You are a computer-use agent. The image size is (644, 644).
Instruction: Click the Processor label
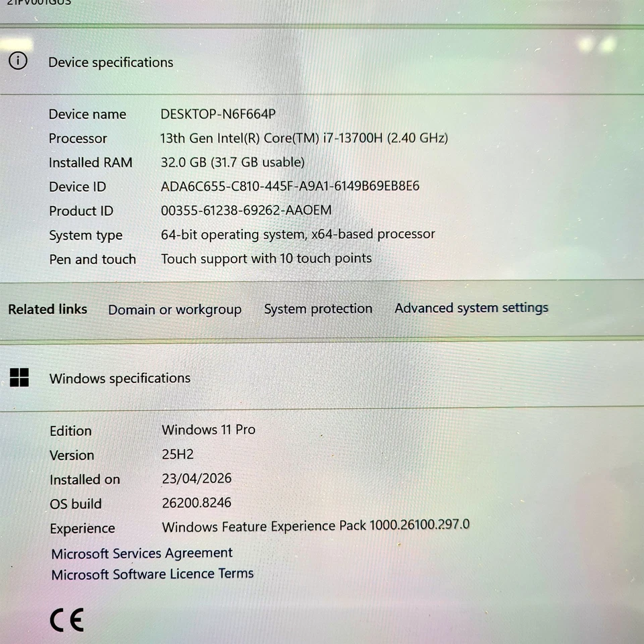(78, 138)
